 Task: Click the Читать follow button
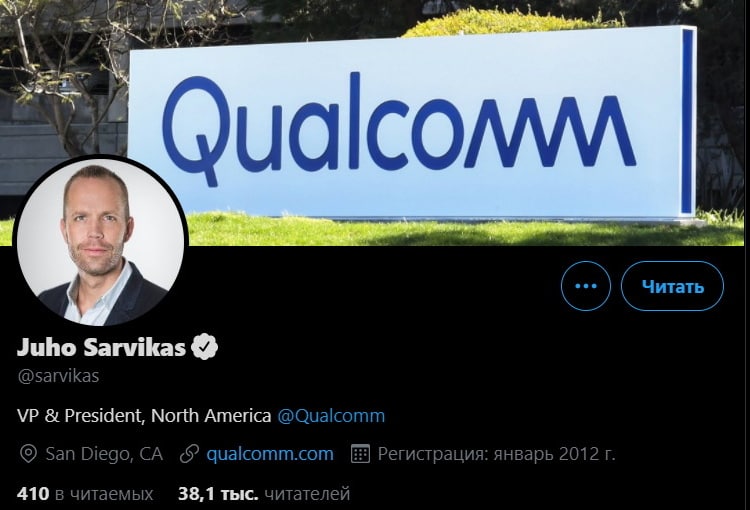point(672,286)
